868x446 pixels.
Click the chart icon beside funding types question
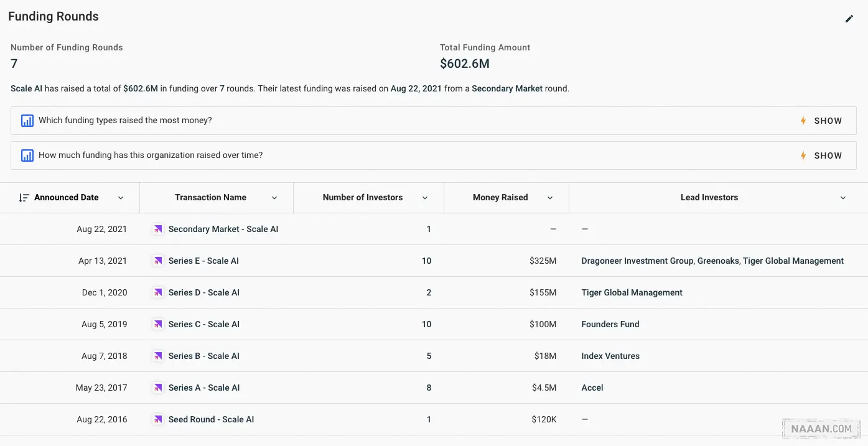coord(27,121)
